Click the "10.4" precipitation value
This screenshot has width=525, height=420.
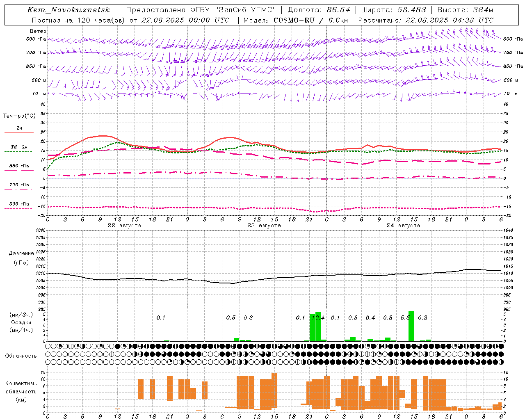[x=318, y=317]
